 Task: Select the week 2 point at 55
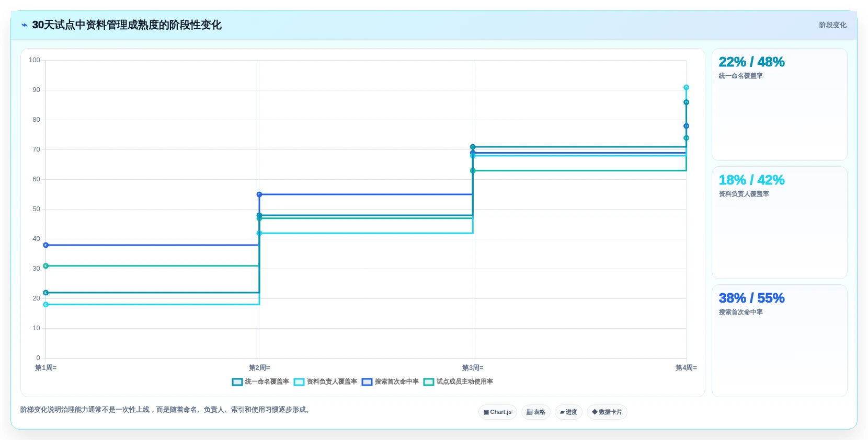259,194
